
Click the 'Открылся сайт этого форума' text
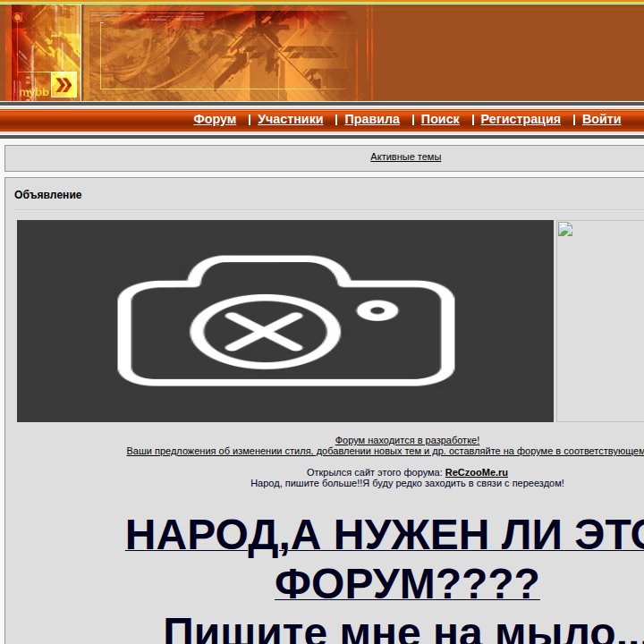point(375,472)
